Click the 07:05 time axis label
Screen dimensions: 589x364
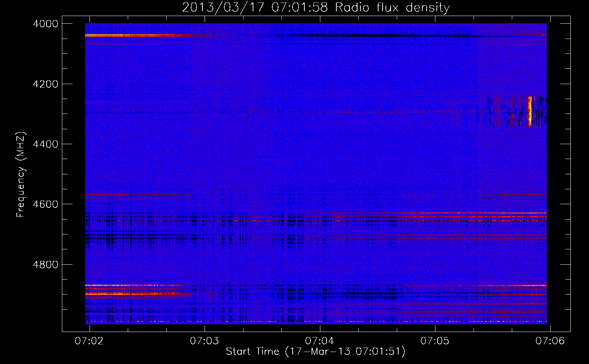point(435,341)
